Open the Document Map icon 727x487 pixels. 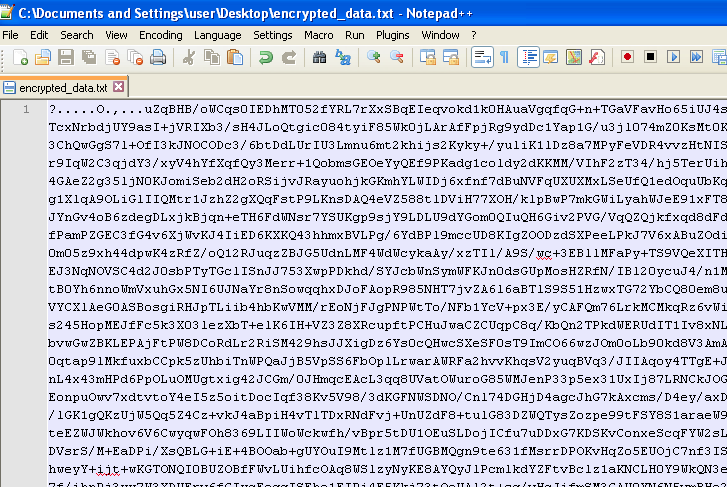[574, 58]
